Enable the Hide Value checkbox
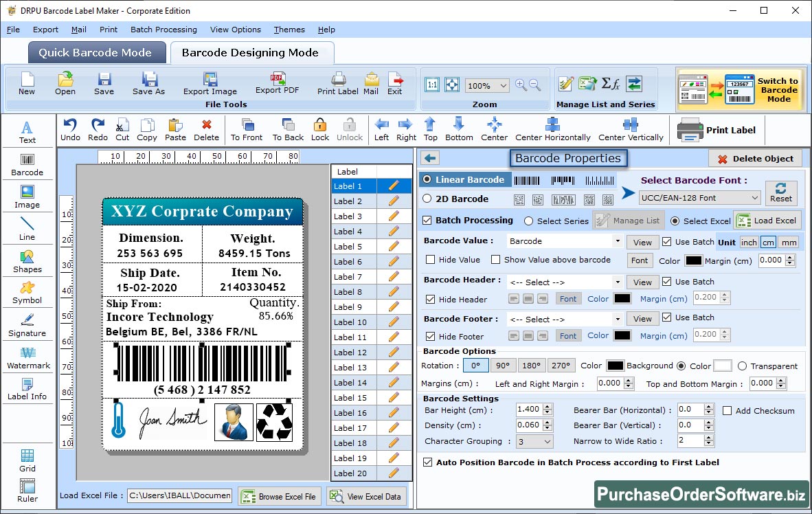 point(430,260)
